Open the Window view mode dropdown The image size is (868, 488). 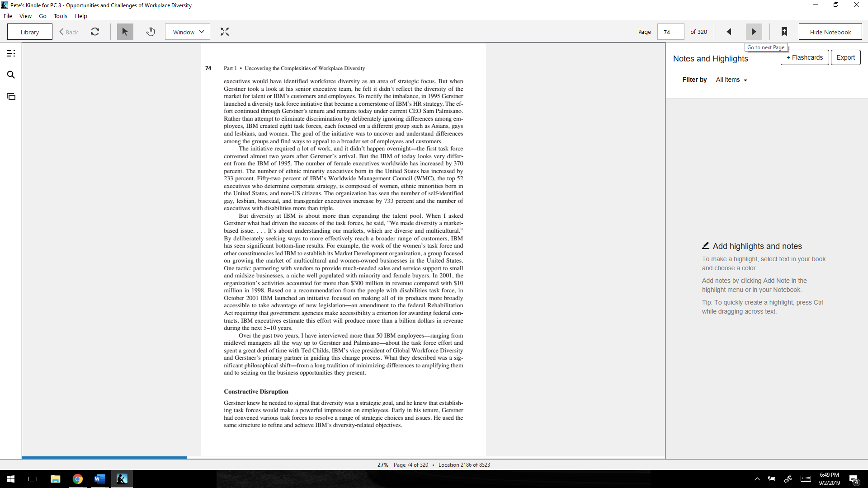(188, 32)
